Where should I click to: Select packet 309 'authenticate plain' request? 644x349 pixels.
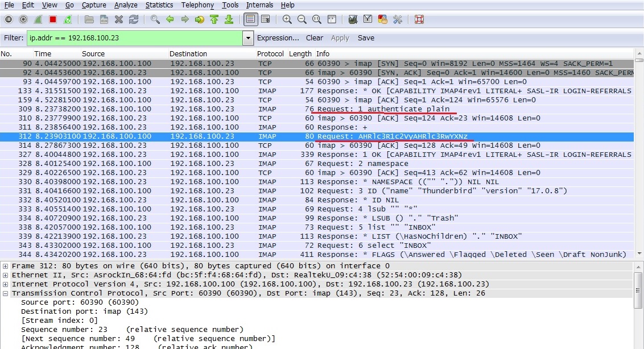(317, 109)
